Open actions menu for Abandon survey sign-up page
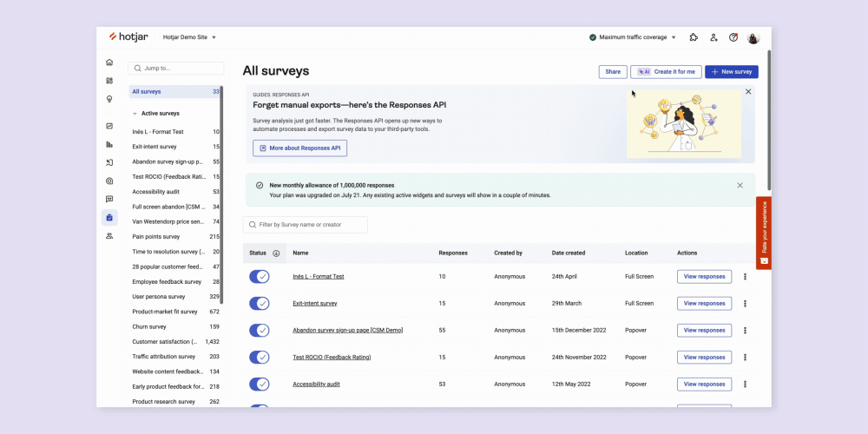The width and height of the screenshot is (868, 434). click(x=745, y=331)
